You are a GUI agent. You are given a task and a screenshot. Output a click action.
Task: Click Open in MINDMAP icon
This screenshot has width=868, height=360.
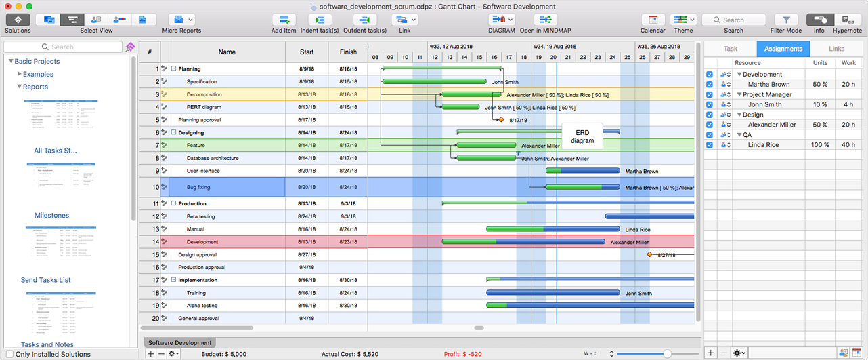(545, 20)
